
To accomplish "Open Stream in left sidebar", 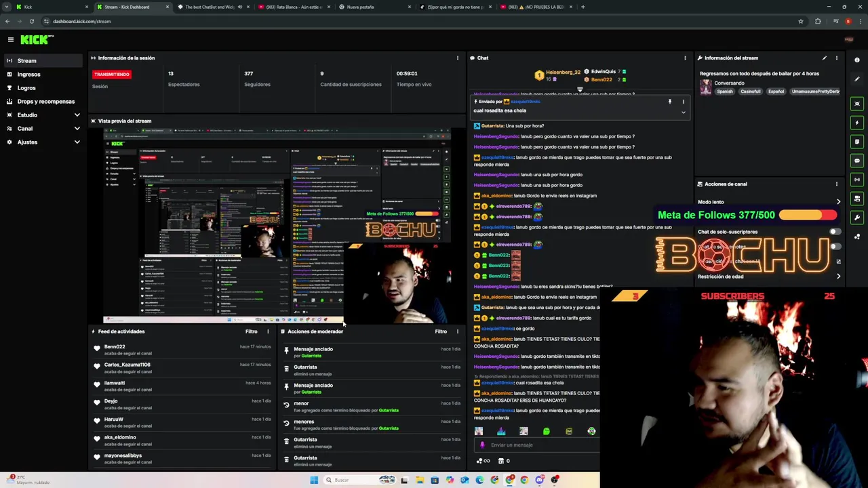I will pos(42,60).
